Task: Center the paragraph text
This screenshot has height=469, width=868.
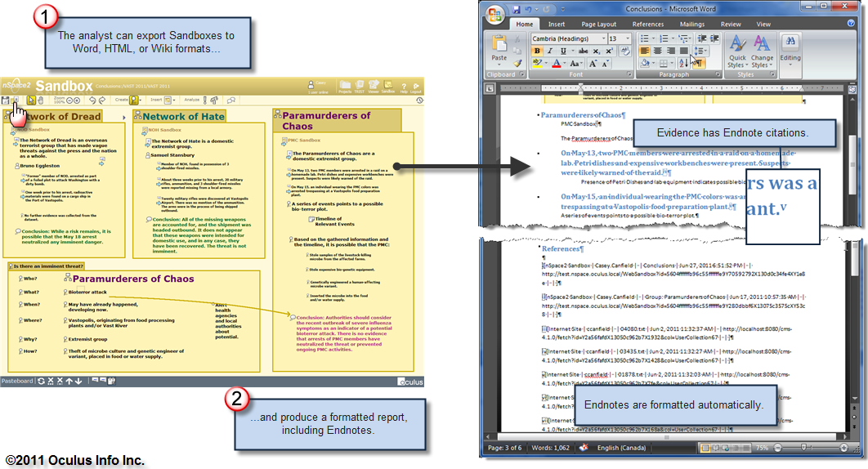Action: click(x=658, y=51)
